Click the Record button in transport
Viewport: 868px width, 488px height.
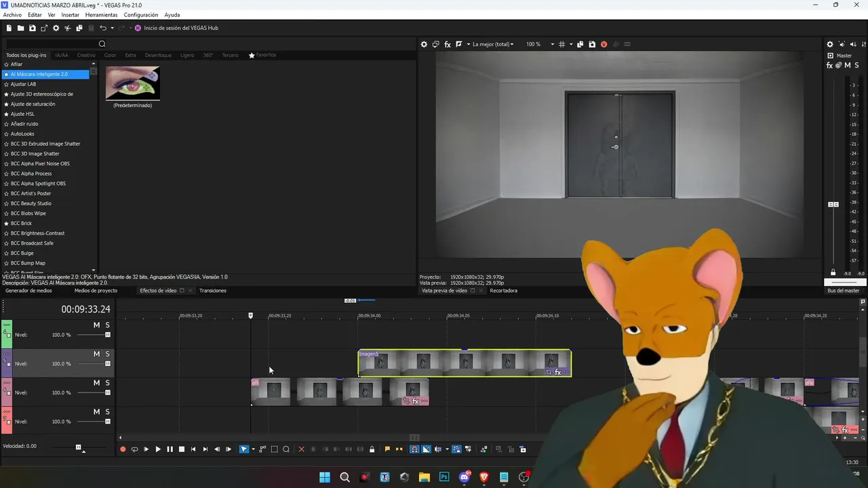click(x=123, y=449)
